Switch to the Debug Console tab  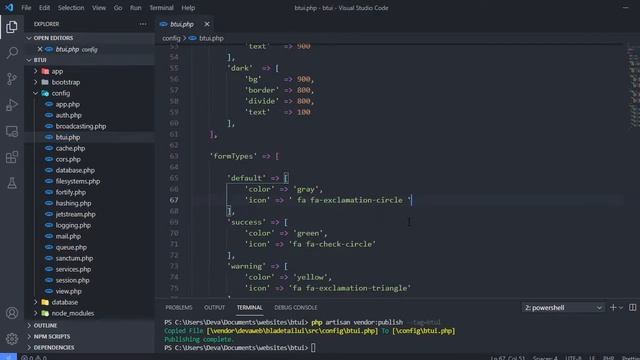(296, 307)
